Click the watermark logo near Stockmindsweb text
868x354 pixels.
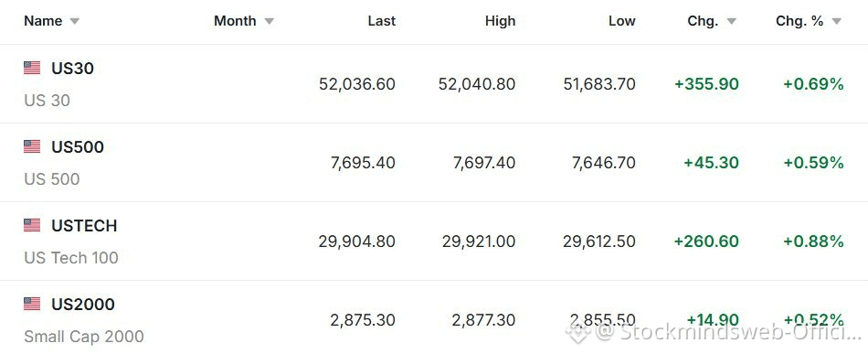[578, 333]
